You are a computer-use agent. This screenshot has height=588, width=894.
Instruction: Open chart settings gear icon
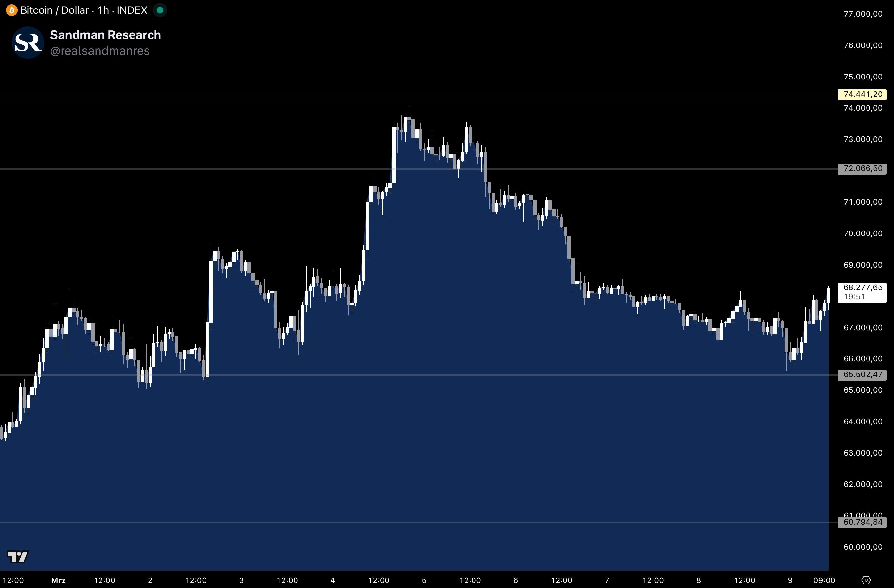(866, 580)
